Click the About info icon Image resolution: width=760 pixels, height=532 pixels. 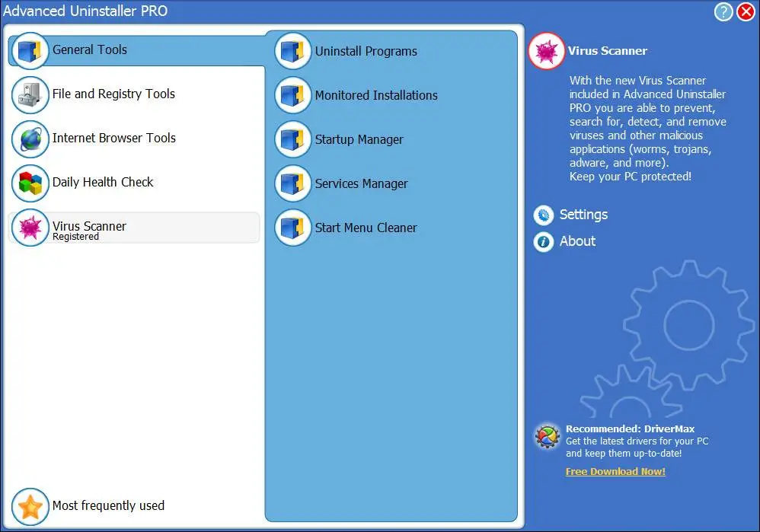coord(543,241)
